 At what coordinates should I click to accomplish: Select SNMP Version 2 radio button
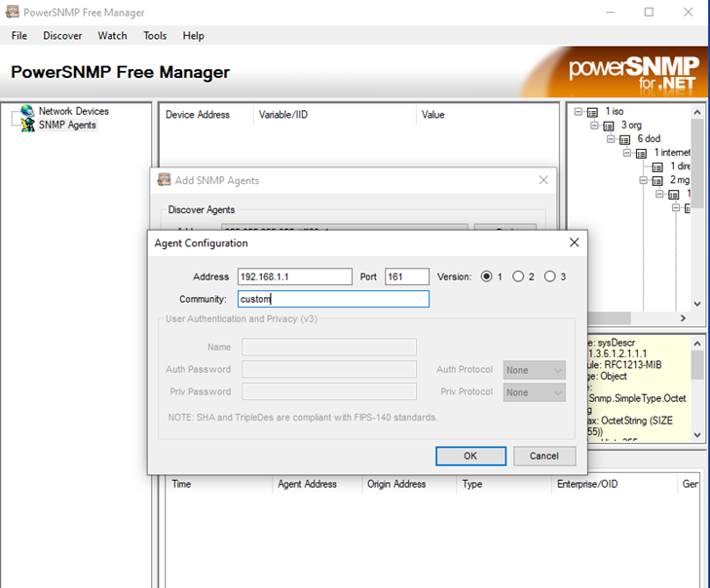pyautogui.click(x=518, y=276)
